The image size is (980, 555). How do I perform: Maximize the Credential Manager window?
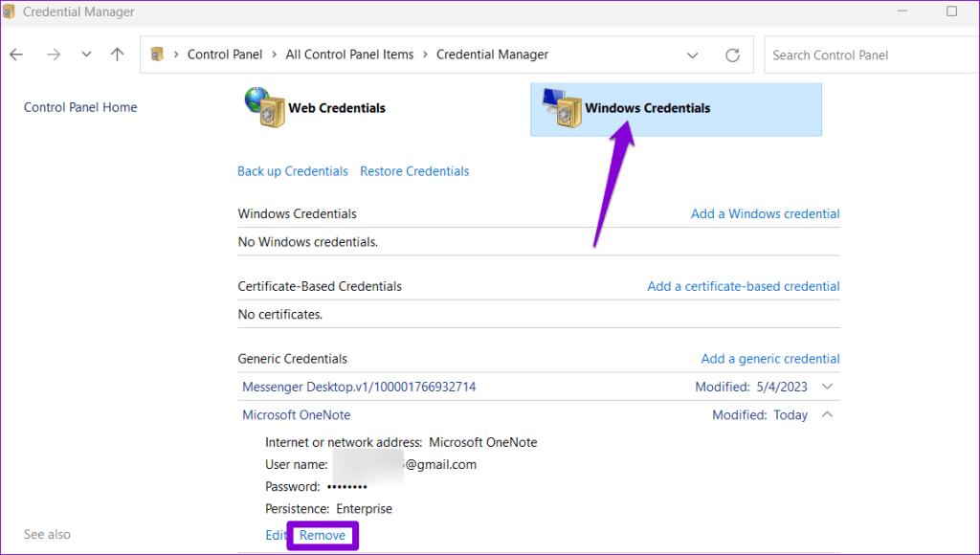coord(951,11)
